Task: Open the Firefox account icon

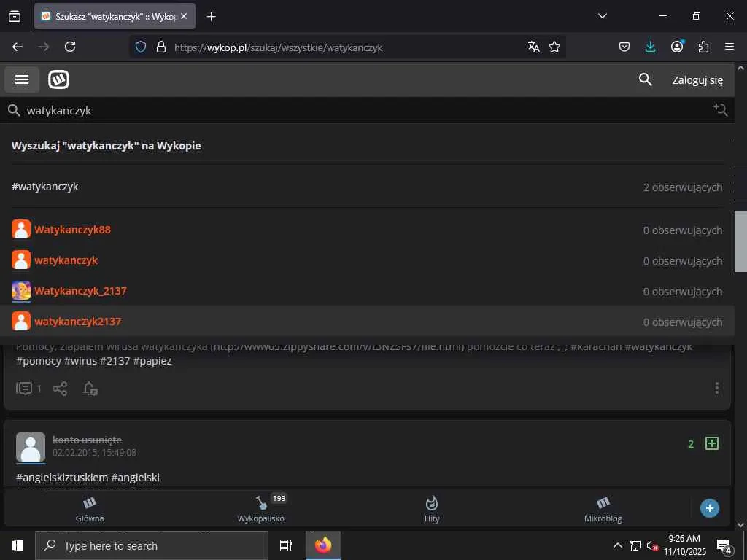Action: [677, 46]
